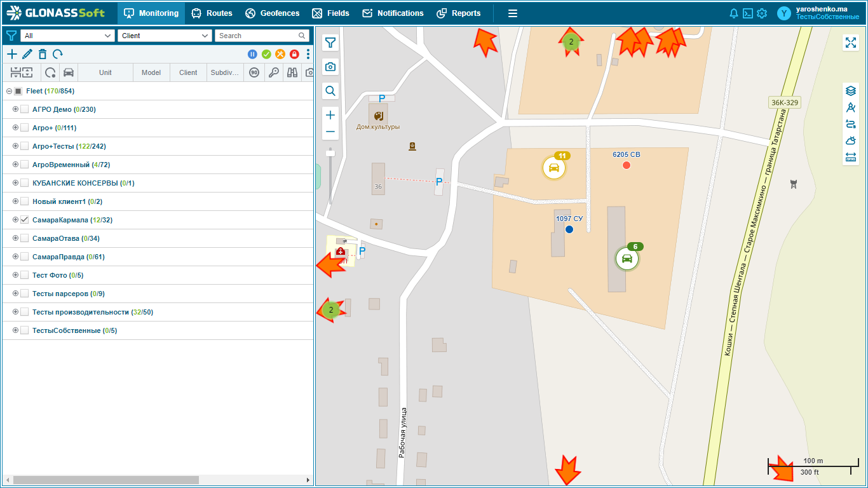Open the unit list filter funnel icon
The height and width of the screenshot is (488, 868).
(x=11, y=36)
